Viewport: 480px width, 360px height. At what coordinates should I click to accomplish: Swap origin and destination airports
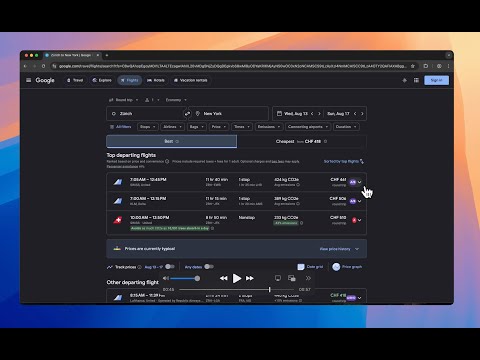pyautogui.click(x=187, y=114)
